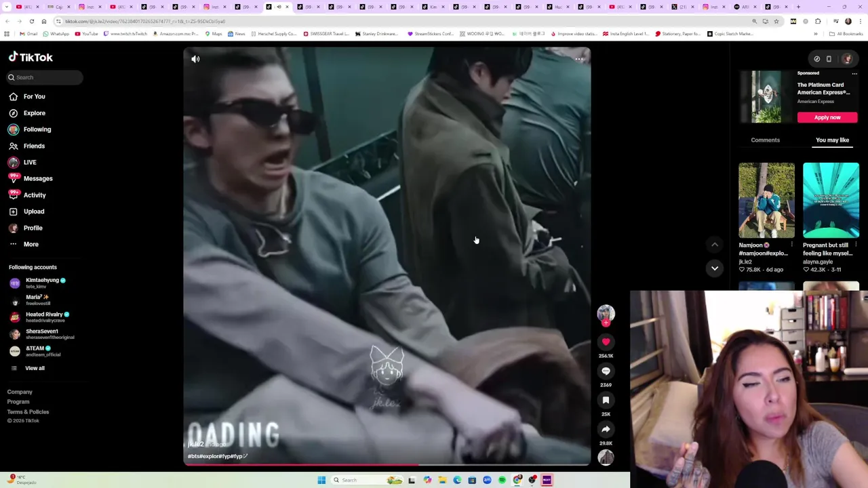
Task: Open the creator's avatar beside the video
Action: [606, 313]
